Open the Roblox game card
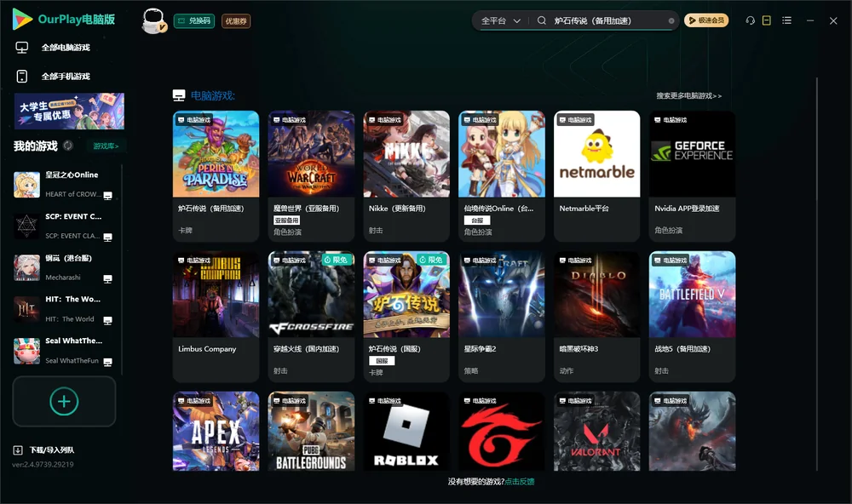 [x=406, y=432]
